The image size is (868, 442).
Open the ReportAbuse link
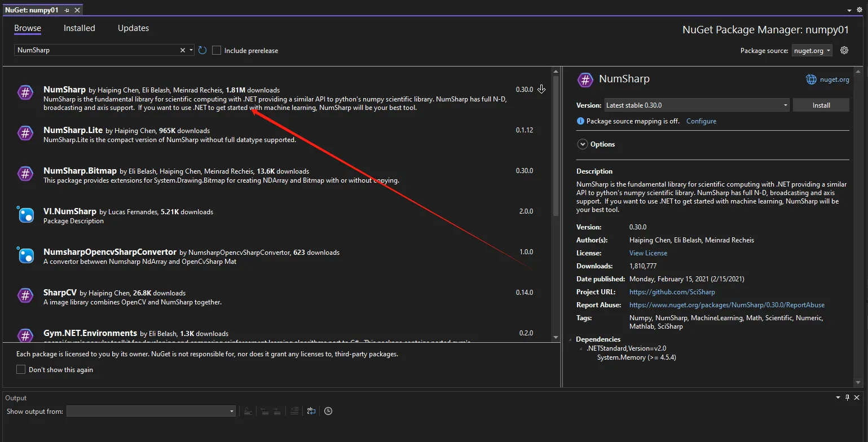727,305
